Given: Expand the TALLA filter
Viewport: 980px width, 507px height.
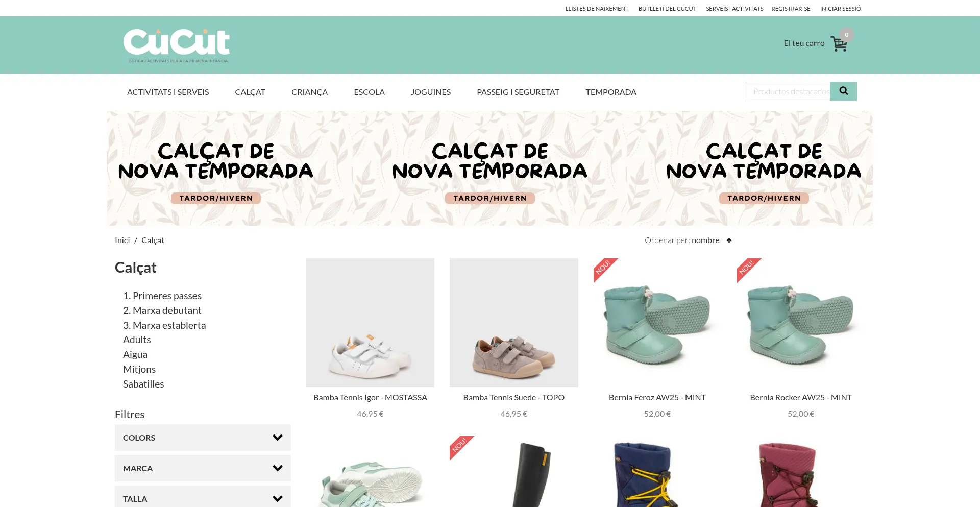Looking at the screenshot, I should click(x=203, y=498).
